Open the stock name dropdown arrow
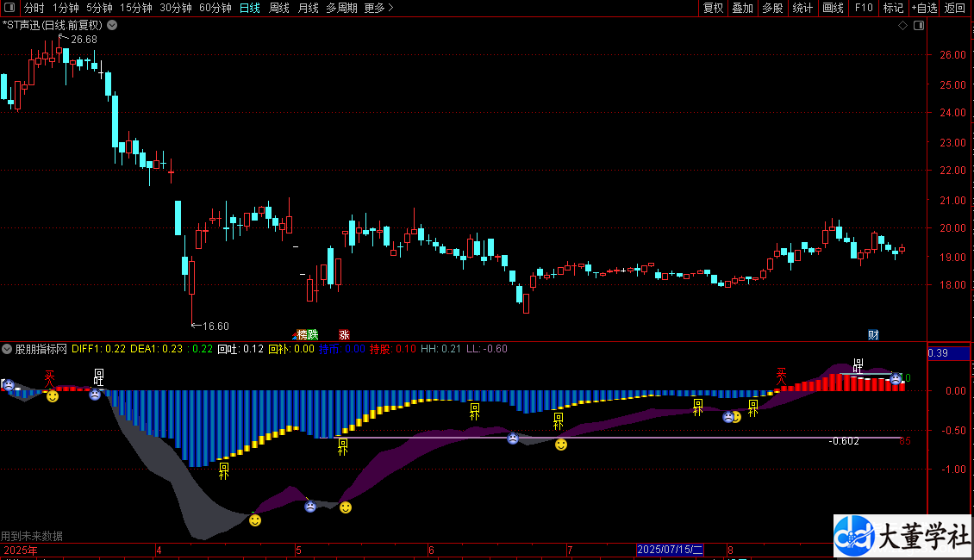This screenshot has height=560, width=974. point(112,26)
